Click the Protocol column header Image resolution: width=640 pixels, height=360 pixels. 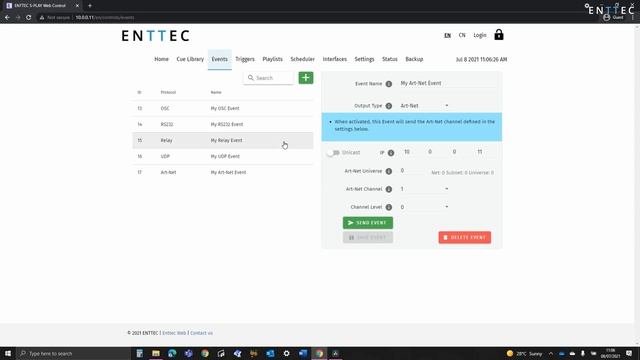pos(168,92)
